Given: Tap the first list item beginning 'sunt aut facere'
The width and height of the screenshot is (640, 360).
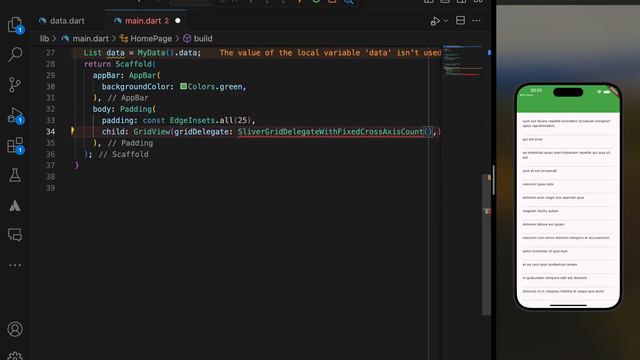Looking at the screenshot, I should coord(568,123).
